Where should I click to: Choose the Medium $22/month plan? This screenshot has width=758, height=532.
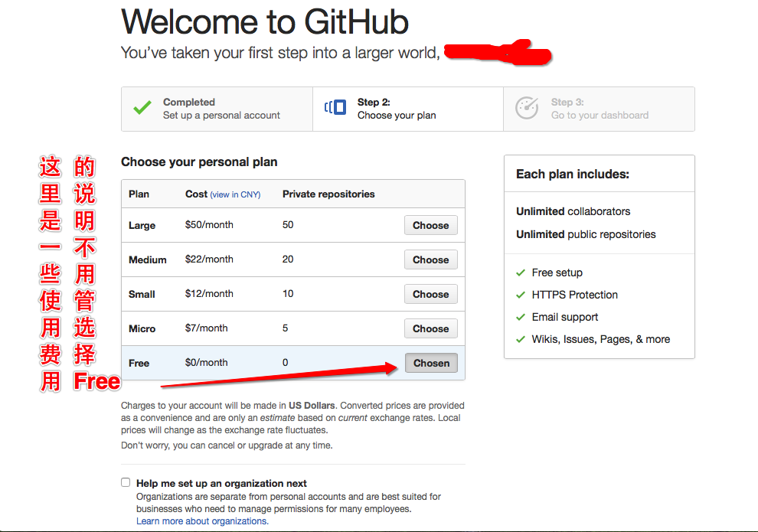click(x=431, y=259)
